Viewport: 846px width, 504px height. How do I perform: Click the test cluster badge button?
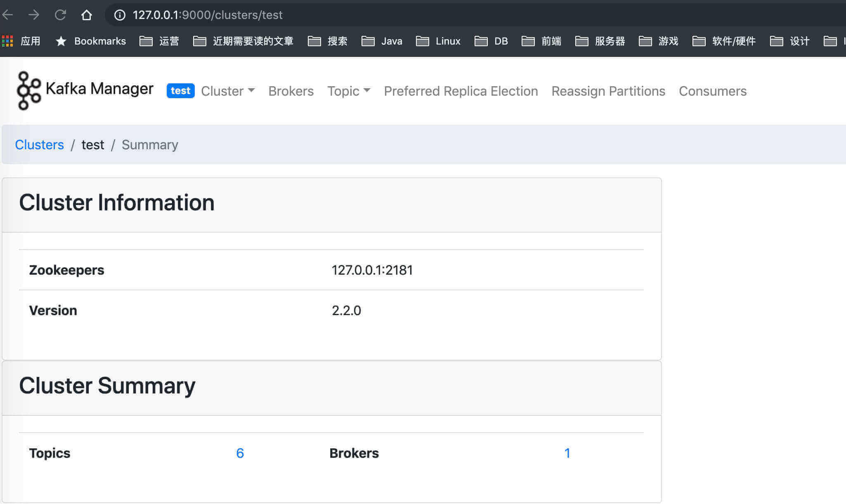click(180, 91)
